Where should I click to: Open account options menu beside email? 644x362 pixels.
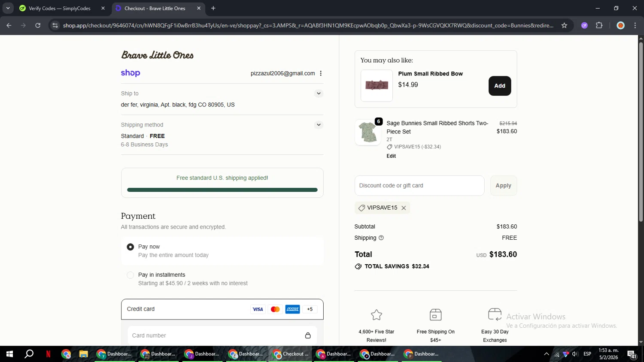click(x=321, y=73)
